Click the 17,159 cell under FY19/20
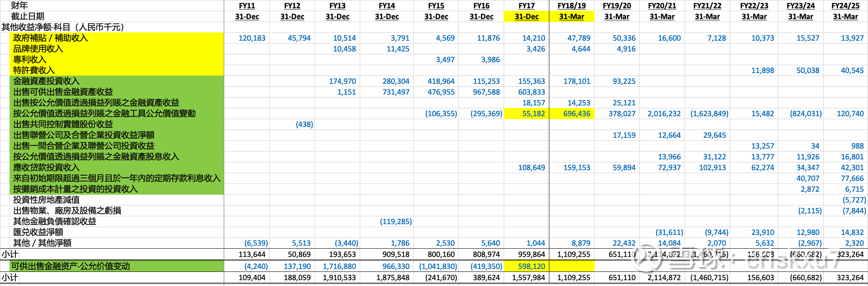The width and height of the screenshot is (868, 286). coord(624,135)
